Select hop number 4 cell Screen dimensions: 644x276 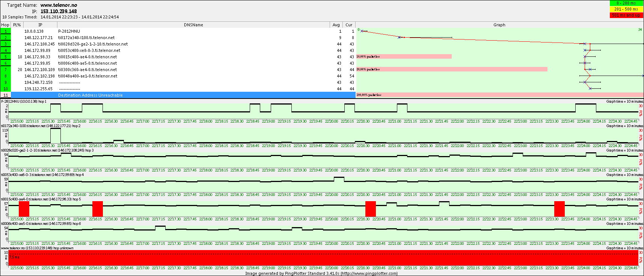pyautogui.click(x=6, y=50)
